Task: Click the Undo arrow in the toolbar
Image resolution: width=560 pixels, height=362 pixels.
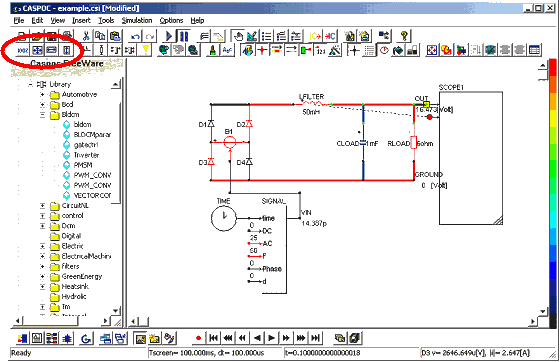Action: [x=135, y=36]
